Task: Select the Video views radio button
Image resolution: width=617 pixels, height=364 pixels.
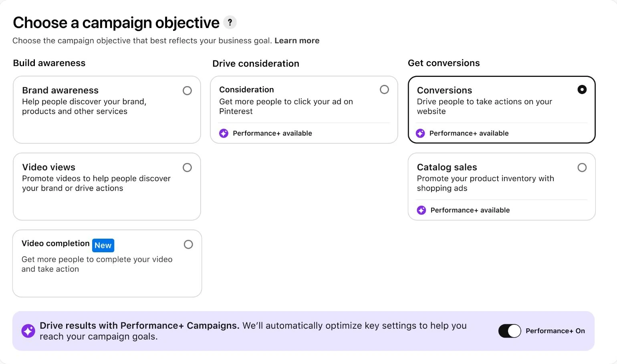Action: click(x=187, y=168)
